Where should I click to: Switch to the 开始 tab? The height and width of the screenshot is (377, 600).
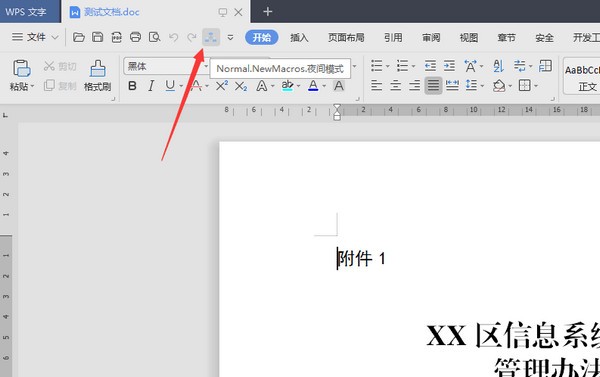coord(262,38)
